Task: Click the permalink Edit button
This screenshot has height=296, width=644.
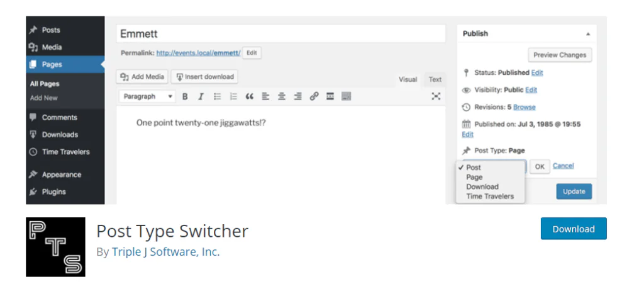Action: (252, 53)
